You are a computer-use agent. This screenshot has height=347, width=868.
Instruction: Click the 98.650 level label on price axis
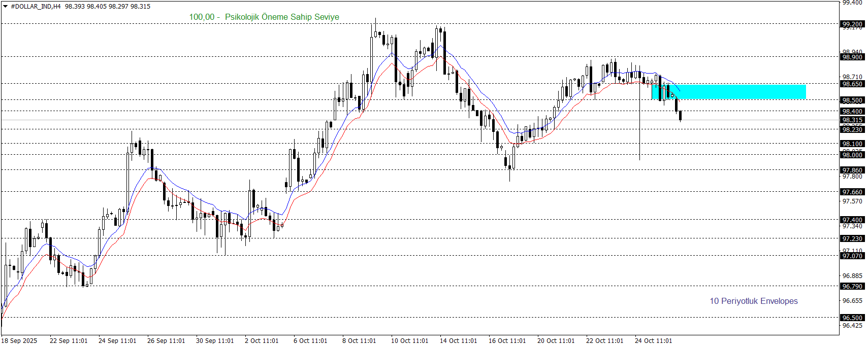(x=852, y=84)
